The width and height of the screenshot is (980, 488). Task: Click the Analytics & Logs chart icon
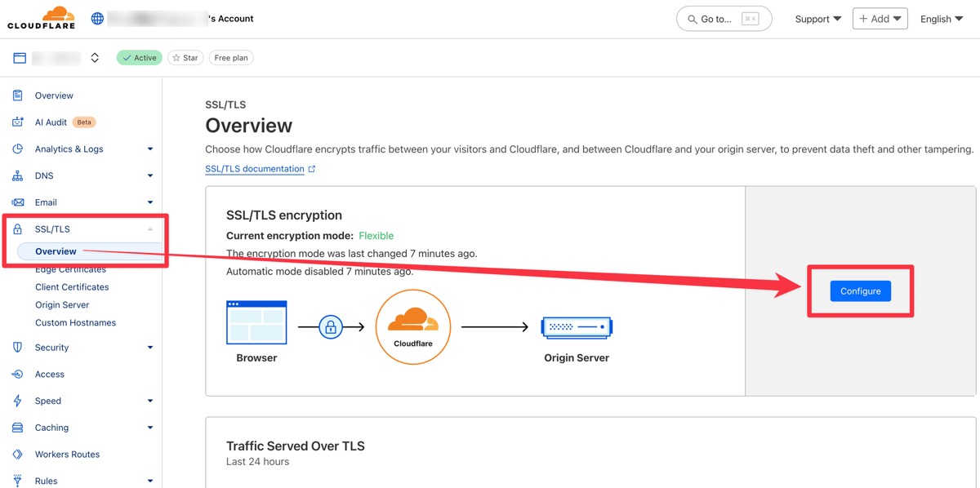pos(17,149)
